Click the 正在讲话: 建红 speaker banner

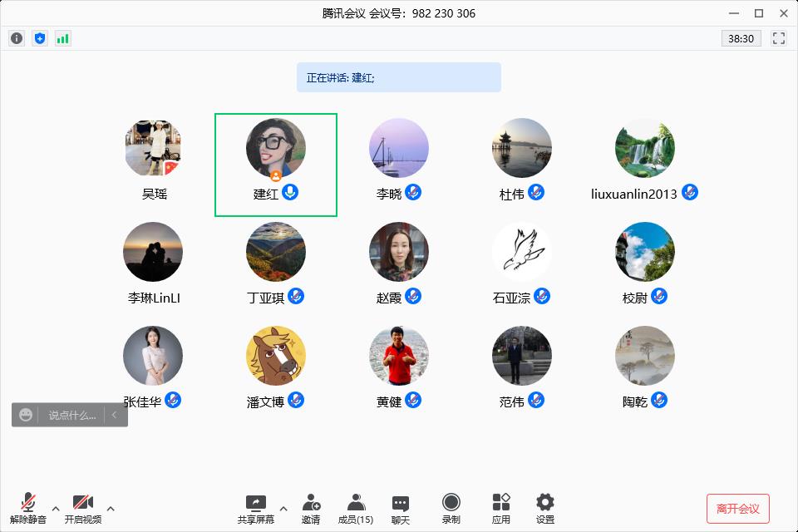pos(399,77)
